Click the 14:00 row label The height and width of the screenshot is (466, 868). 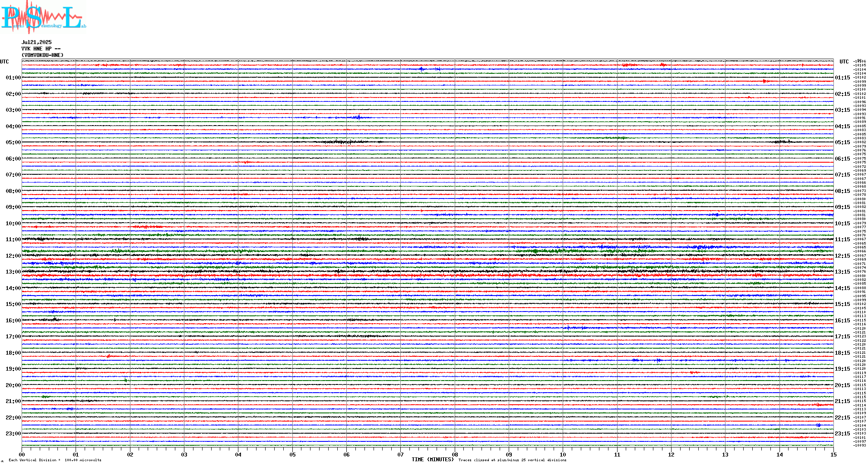(x=13, y=288)
